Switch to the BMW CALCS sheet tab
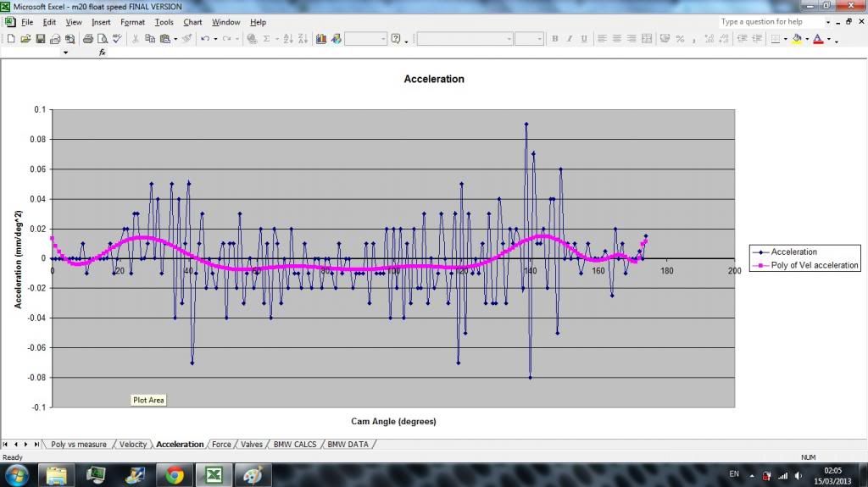868x487 pixels. click(294, 444)
